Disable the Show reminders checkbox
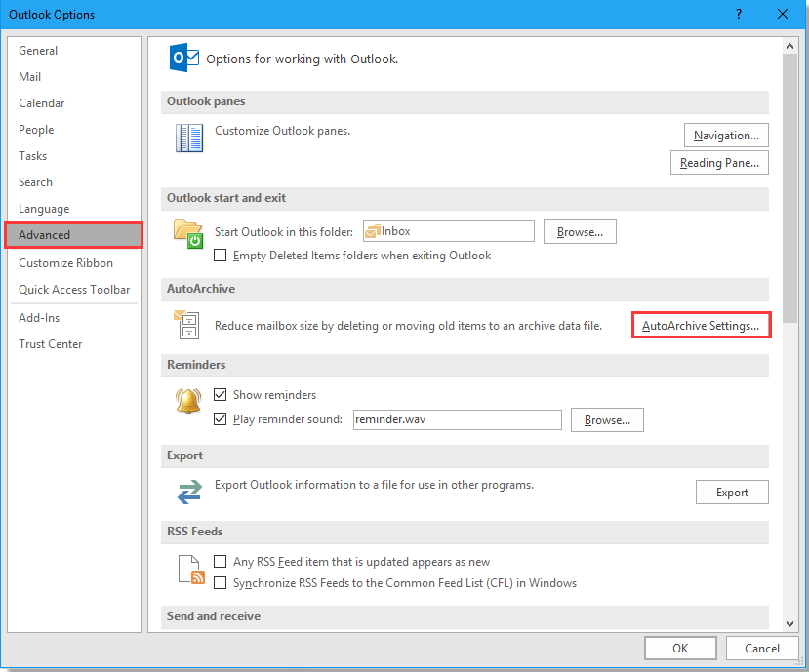 220,395
